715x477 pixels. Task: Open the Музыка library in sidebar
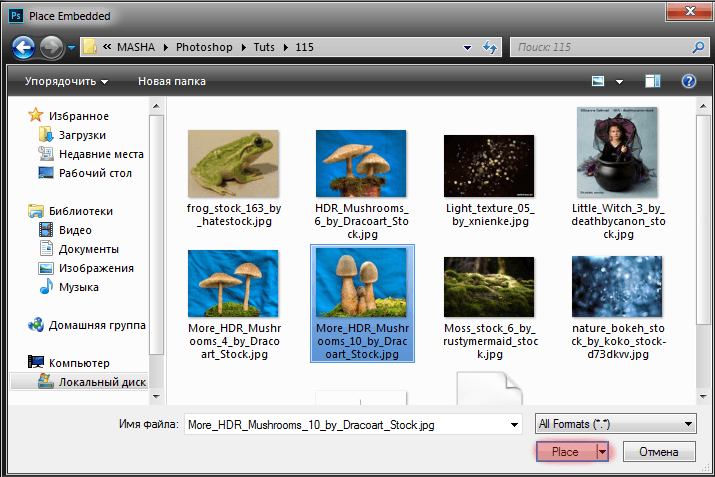tap(80, 287)
